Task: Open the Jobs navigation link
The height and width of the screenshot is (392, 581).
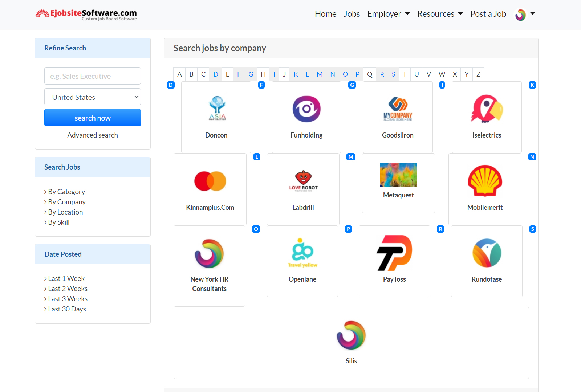Action: (352, 14)
